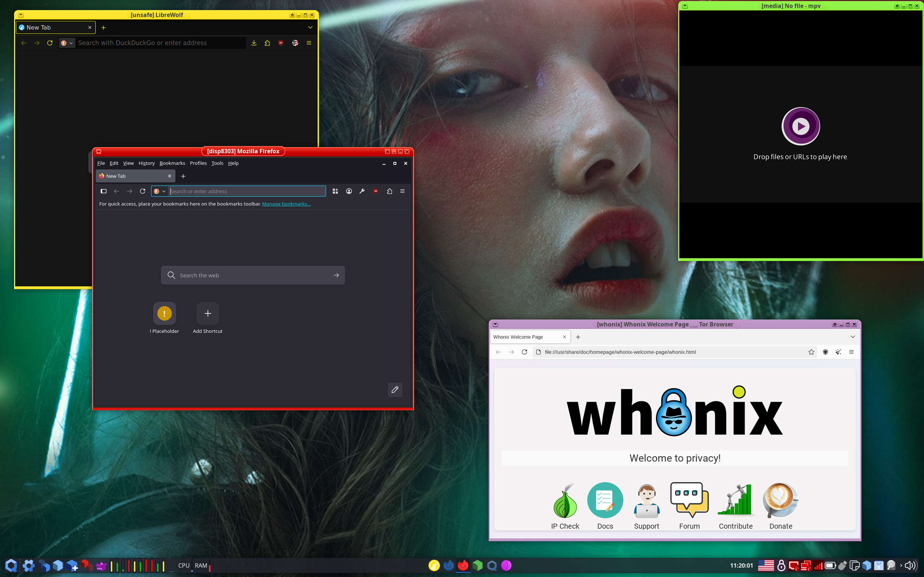Open the Bookmarks menu in Firefox
This screenshot has height=577, width=924.
pyautogui.click(x=172, y=163)
